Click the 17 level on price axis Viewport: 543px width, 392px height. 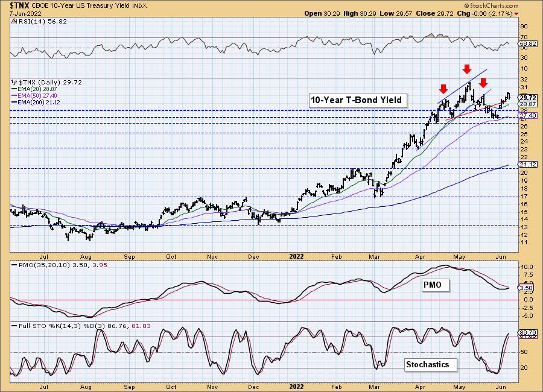tap(524, 197)
